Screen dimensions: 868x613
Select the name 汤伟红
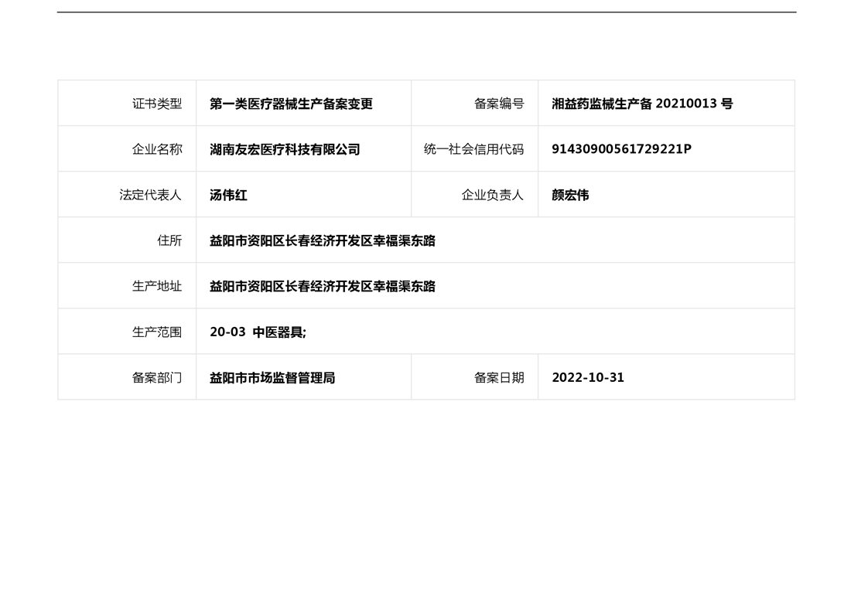click(x=228, y=195)
